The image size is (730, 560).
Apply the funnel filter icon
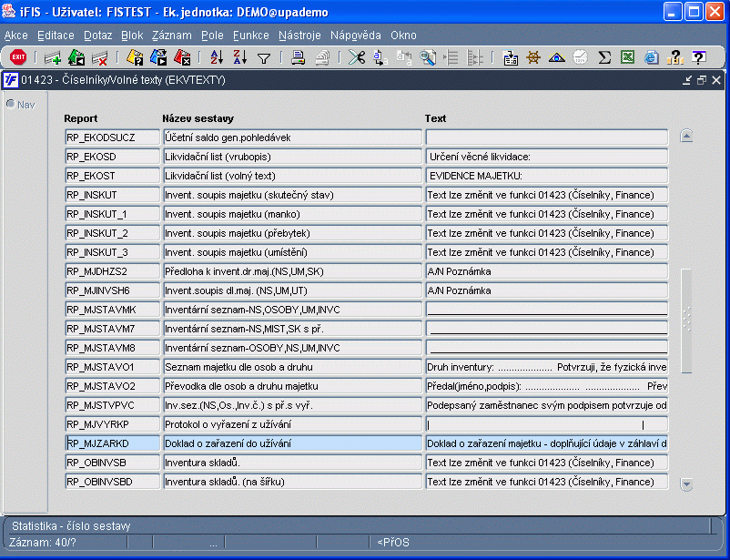tap(264, 58)
